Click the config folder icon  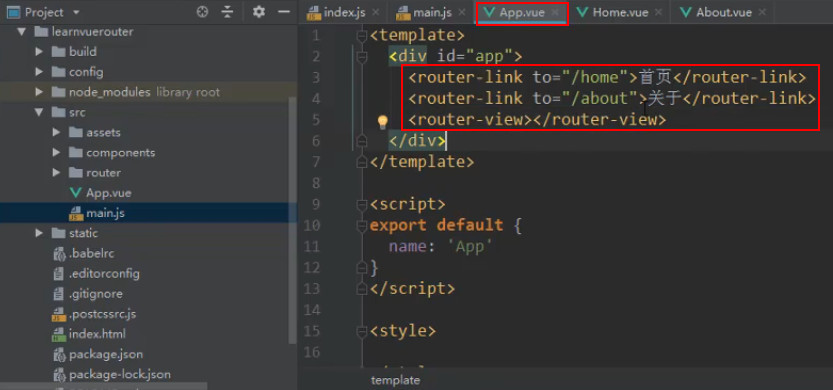58,72
